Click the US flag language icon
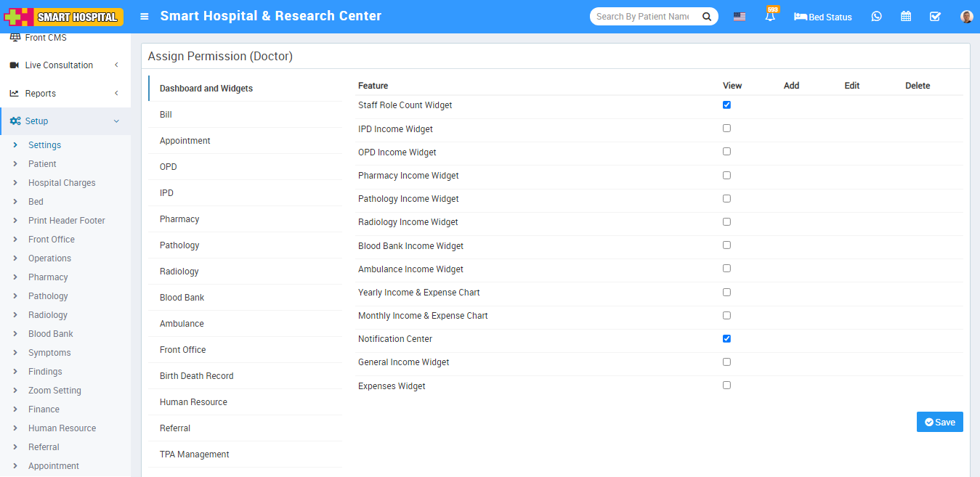Viewport: 980px width, 477px height. (x=740, y=16)
